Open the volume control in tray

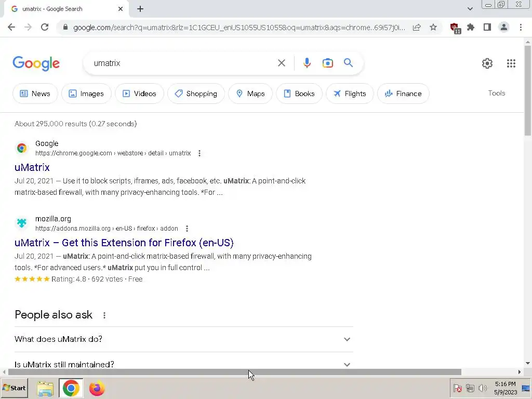pos(482,388)
